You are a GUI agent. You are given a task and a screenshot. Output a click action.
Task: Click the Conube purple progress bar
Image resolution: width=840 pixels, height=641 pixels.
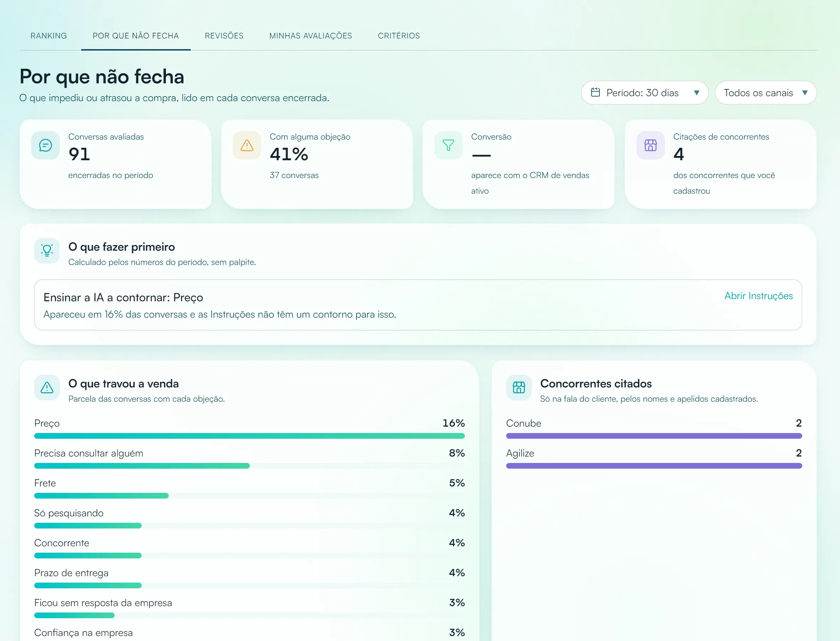(654, 436)
